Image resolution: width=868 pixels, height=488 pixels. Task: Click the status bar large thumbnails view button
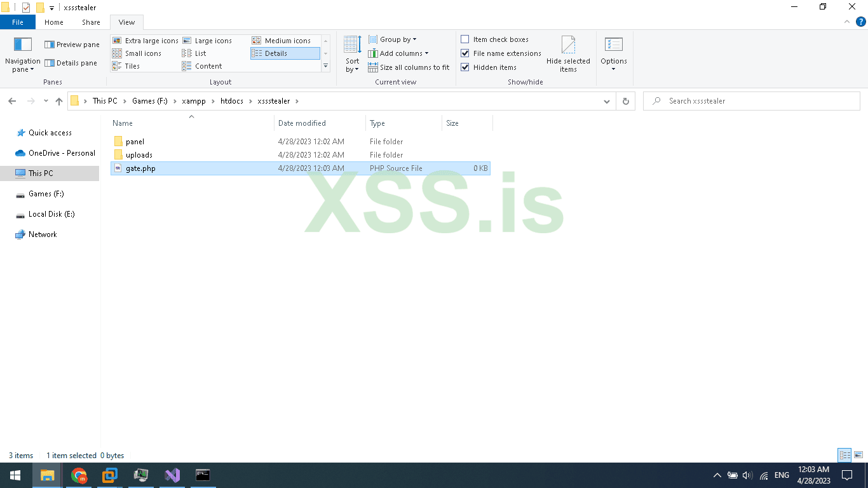tap(858, 455)
